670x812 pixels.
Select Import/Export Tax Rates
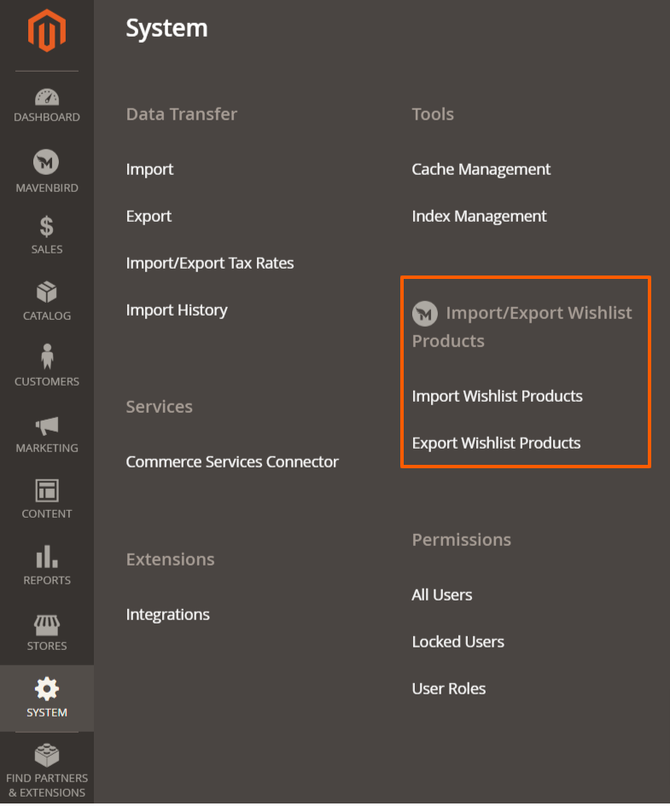pyautogui.click(x=210, y=263)
